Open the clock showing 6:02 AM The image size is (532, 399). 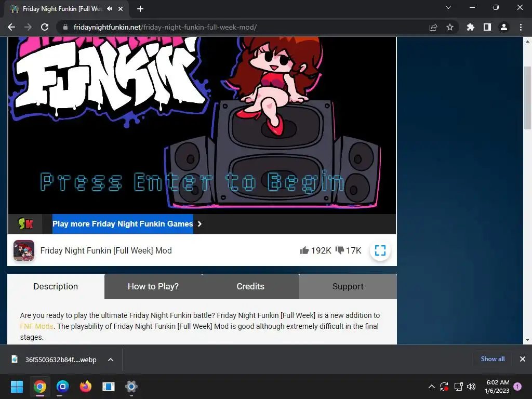pyautogui.click(x=497, y=387)
